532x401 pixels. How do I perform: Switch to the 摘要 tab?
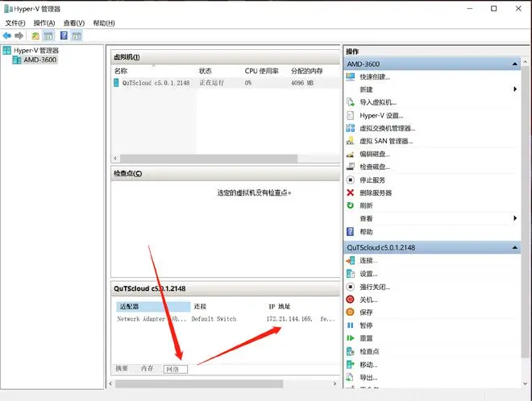[x=122, y=368]
